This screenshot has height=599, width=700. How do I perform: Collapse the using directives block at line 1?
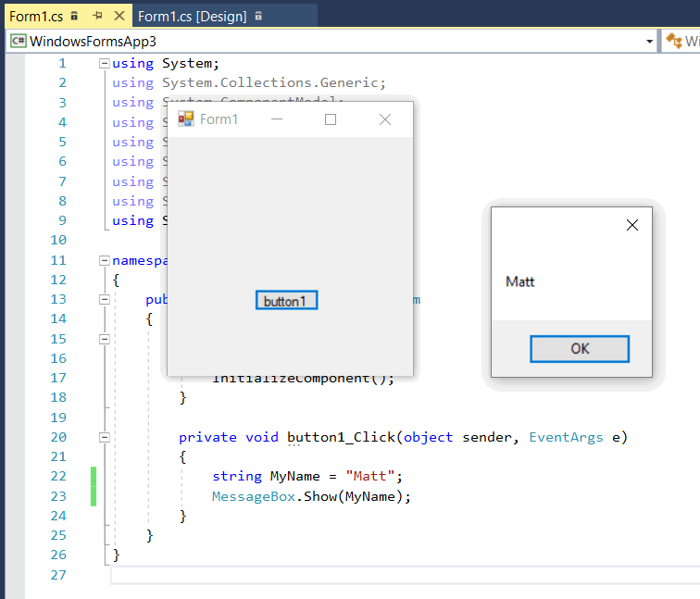[x=104, y=63]
